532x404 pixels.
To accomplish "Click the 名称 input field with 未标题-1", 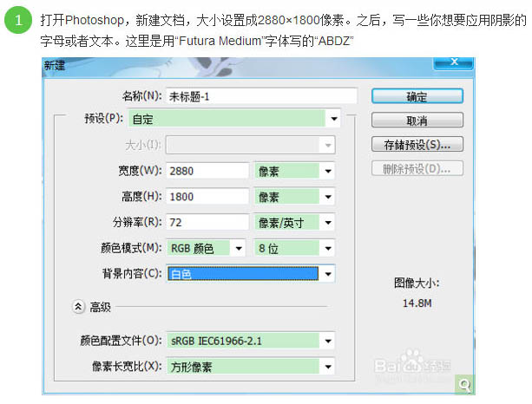I will tap(261, 96).
